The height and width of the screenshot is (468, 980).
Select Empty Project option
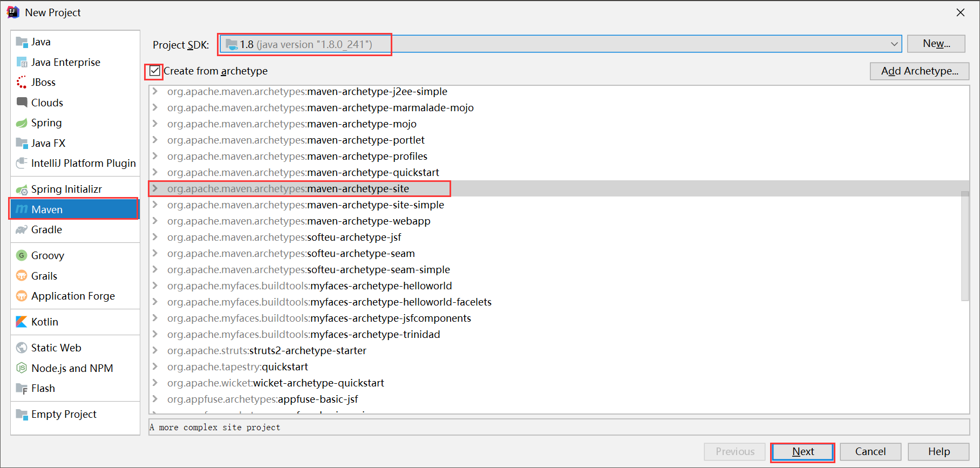(75, 414)
